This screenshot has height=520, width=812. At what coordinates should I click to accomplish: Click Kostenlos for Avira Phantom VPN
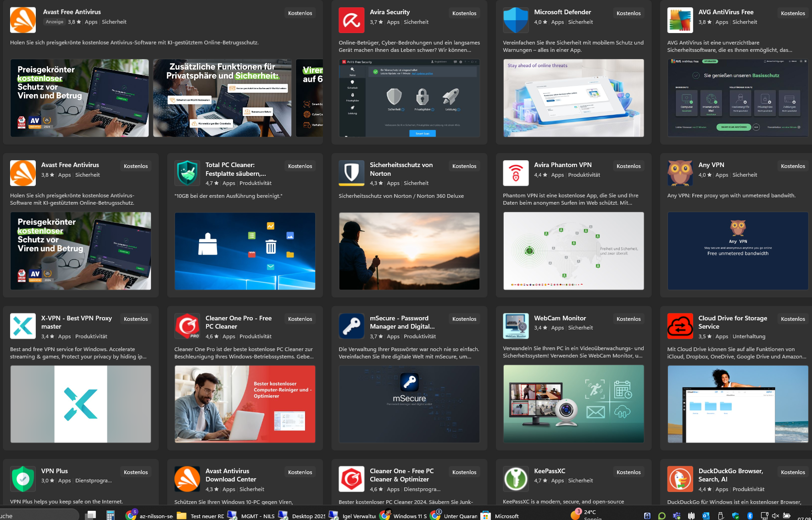tap(628, 166)
